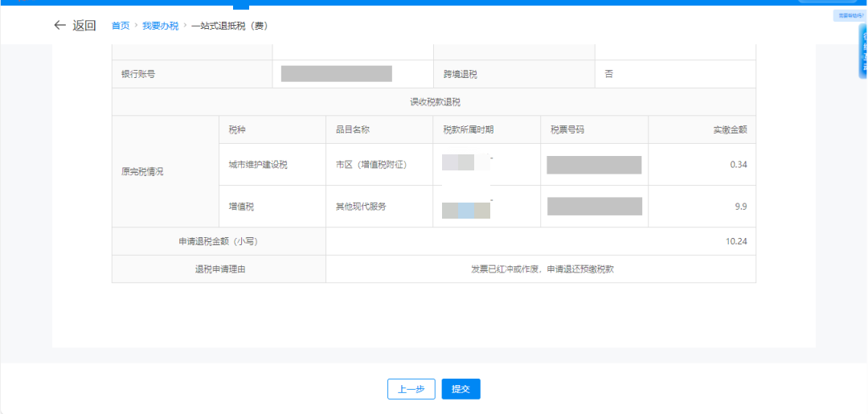
Task: Click the 0.34 paid amount
Action: 739,164
